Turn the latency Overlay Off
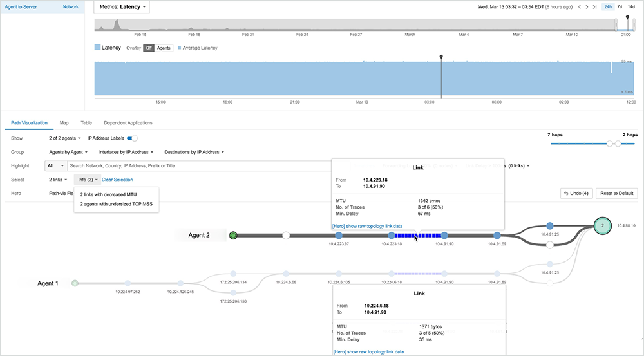 [149, 48]
